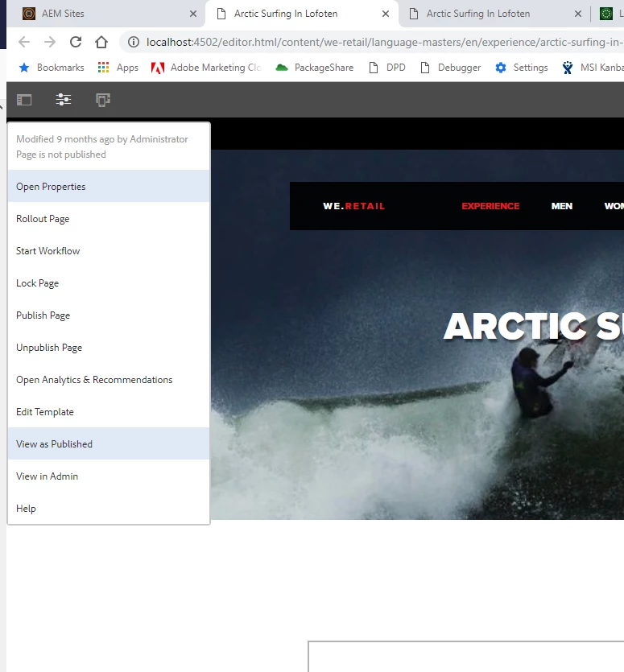The height and width of the screenshot is (672, 624).
Task: Click the WE.RETAIL logo
Action: pos(353,206)
